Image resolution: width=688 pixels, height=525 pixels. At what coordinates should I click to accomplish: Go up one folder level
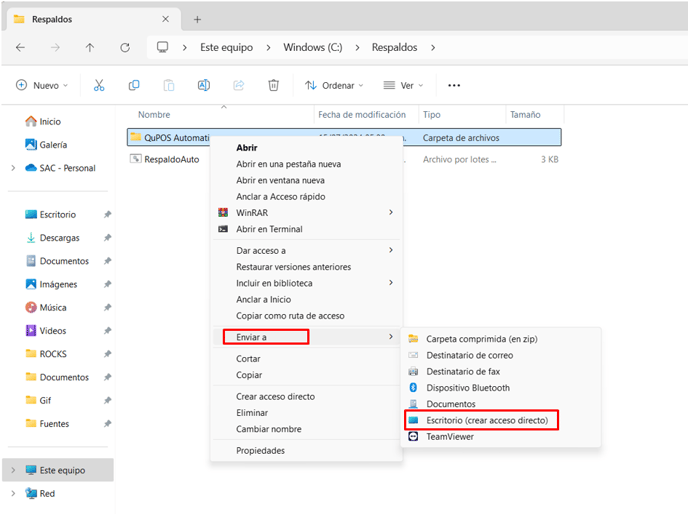coord(90,47)
